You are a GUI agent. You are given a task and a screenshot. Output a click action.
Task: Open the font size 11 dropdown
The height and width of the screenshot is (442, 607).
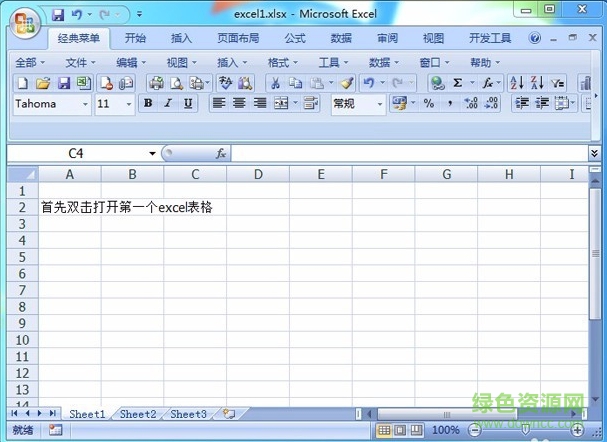[x=129, y=104]
